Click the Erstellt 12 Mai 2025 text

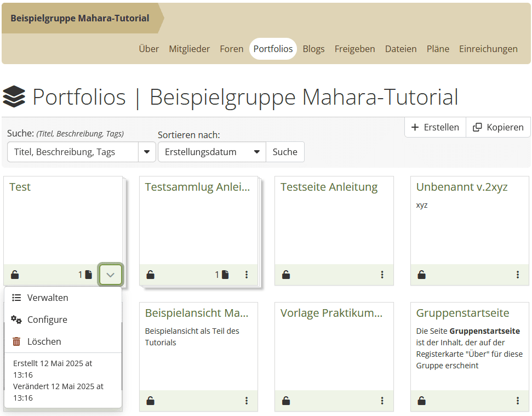coord(53,369)
